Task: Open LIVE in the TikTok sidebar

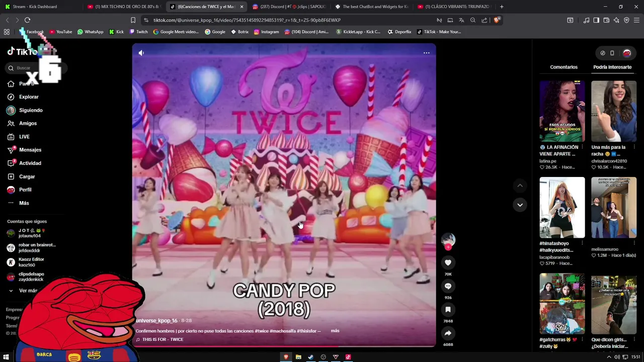Action: coord(24,137)
